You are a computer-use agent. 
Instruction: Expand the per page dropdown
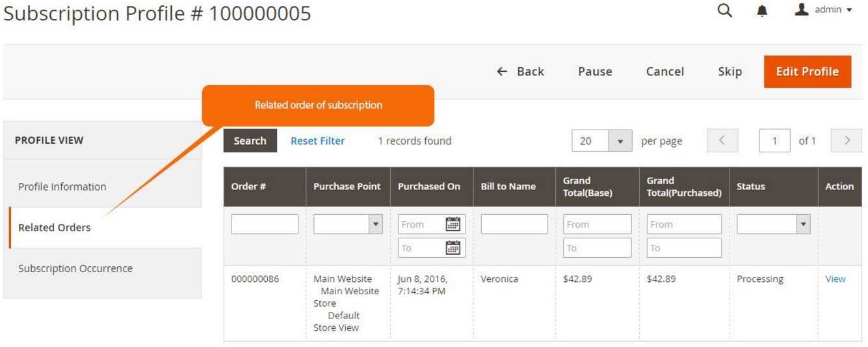(620, 141)
